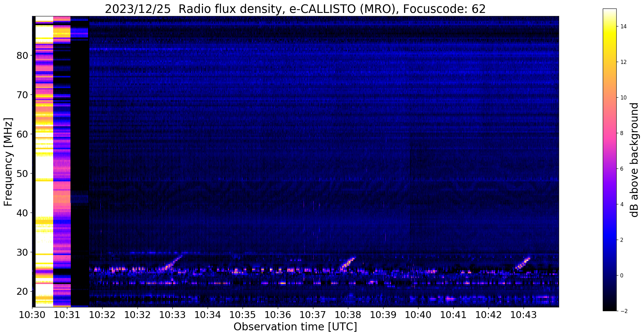
Task: Click the 10:40 time tick label
Action: pyautogui.click(x=418, y=315)
